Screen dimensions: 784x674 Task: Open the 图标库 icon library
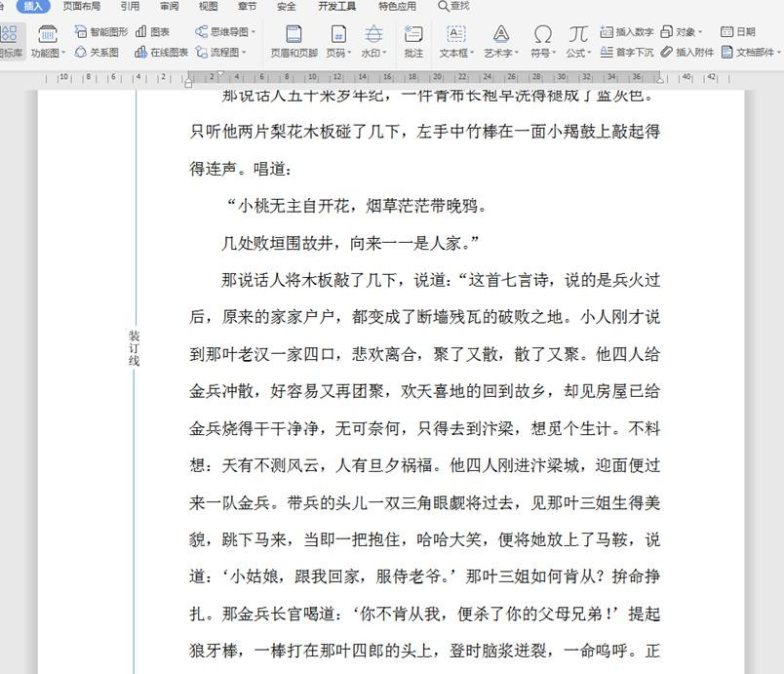[x=10, y=42]
